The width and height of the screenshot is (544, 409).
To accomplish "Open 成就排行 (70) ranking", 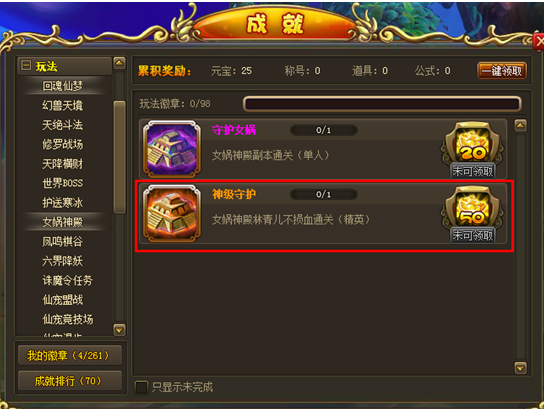I will coord(70,381).
